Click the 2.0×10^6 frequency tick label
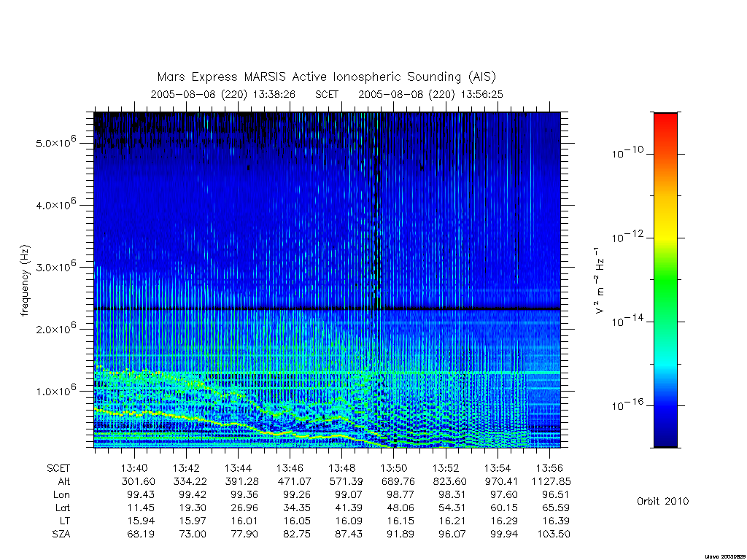Screen dimensions: 747x560 point(55,327)
